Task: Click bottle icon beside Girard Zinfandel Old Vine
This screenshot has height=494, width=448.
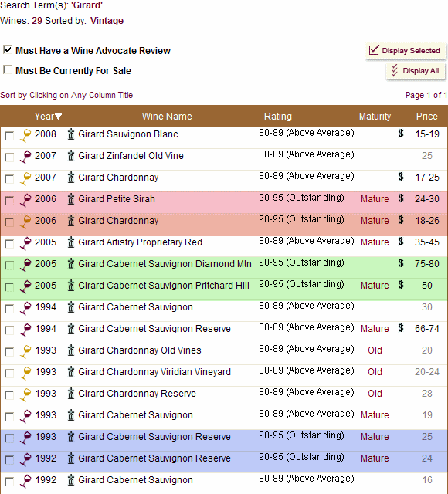Action: pyautogui.click(x=71, y=156)
